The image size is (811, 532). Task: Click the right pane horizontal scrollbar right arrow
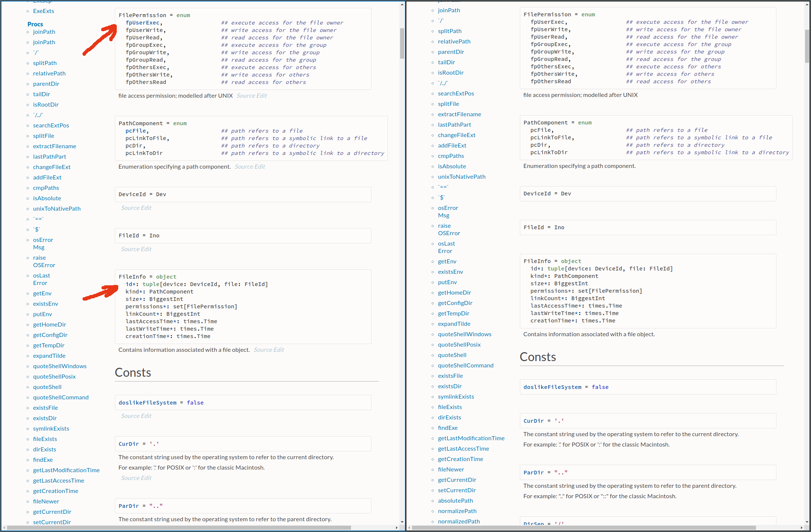802,528
